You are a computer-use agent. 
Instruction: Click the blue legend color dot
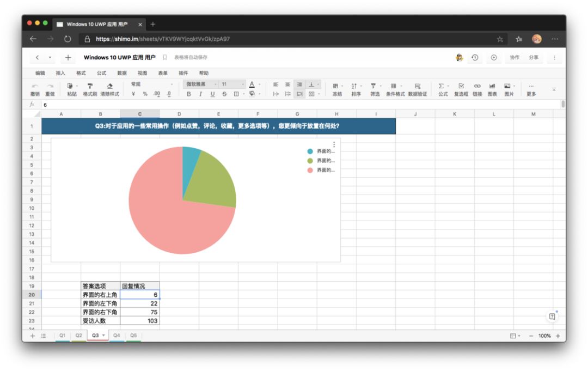click(x=310, y=151)
